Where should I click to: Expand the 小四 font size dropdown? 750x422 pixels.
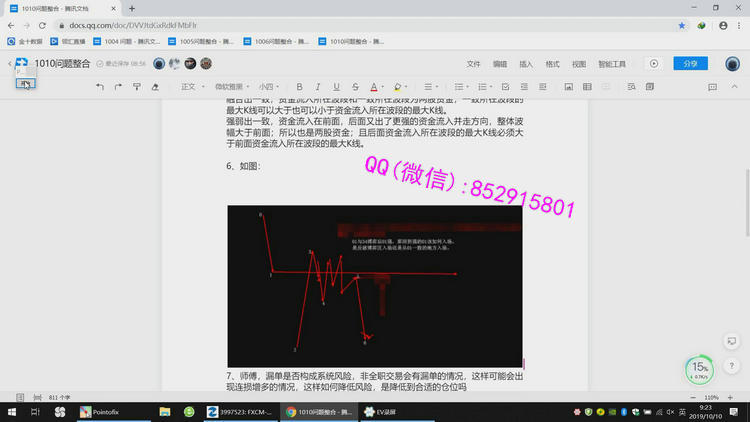coord(270,87)
